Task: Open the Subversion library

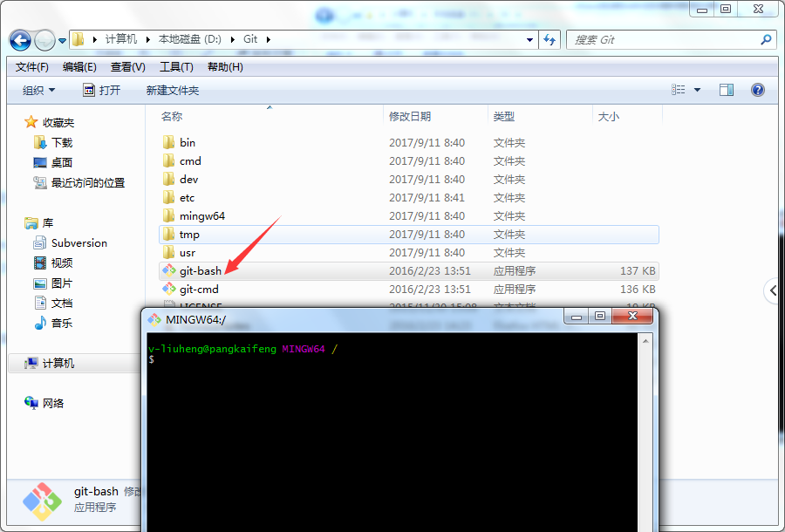Action: 70,243
